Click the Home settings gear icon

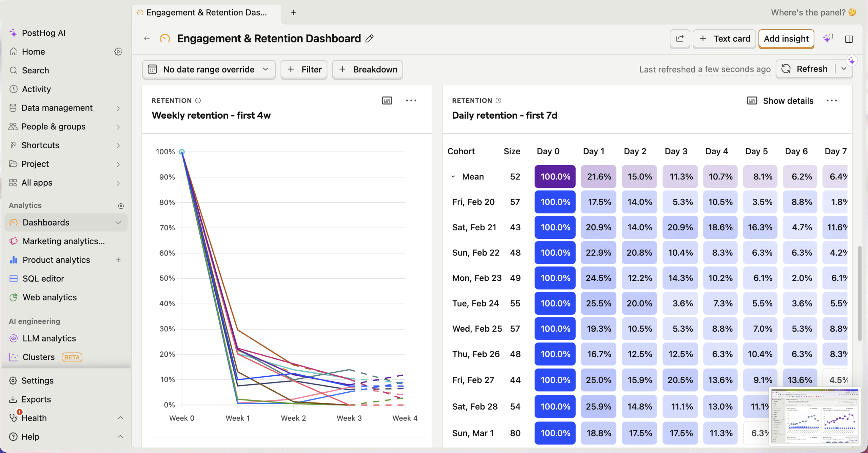118,52
